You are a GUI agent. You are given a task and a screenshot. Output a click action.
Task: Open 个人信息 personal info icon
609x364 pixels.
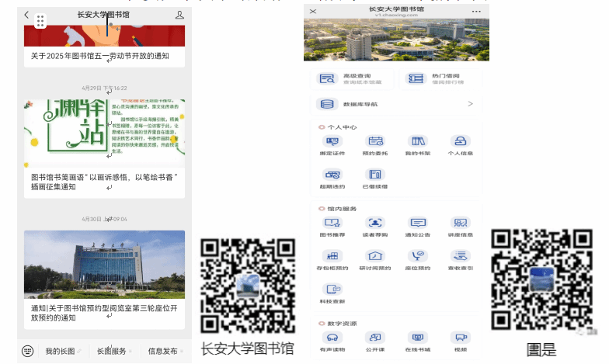point(461,142)
